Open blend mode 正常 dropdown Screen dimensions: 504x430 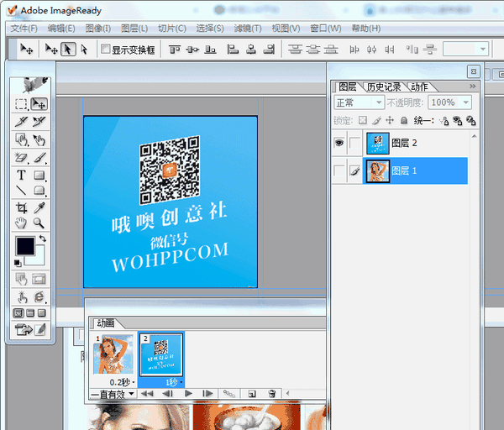click(x=359, y=102)
